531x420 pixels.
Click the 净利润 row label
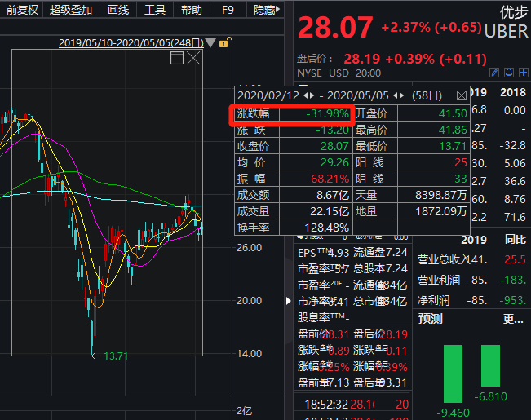(433, 300)
